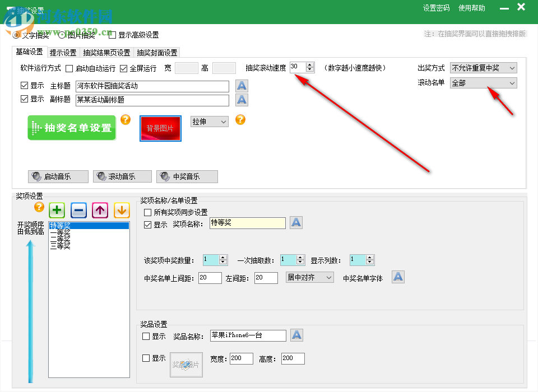Screen dimensions: 538x392
Task: Select the 图片抽奖 radio button
Action: pyautogui.click(x=61, y=35)
